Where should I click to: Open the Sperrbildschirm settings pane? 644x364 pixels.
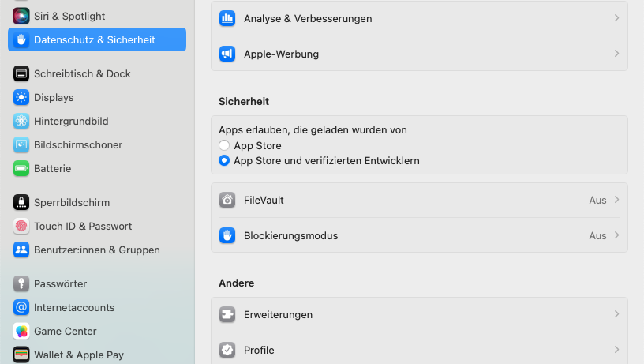point(71,202)
